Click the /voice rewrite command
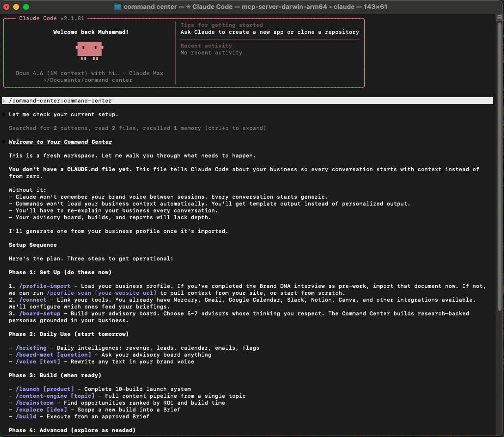Image resolution: width=504 pixels, height=437 pixels. [37, 361]
